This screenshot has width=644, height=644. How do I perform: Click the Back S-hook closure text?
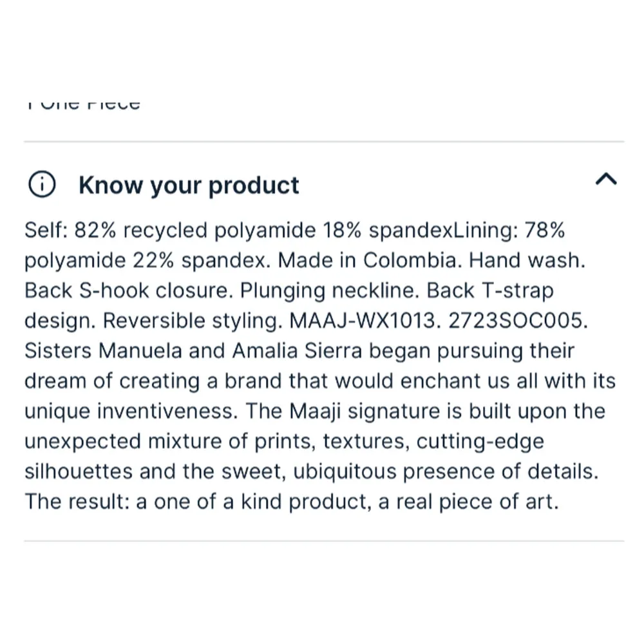(x=129, y=290)
